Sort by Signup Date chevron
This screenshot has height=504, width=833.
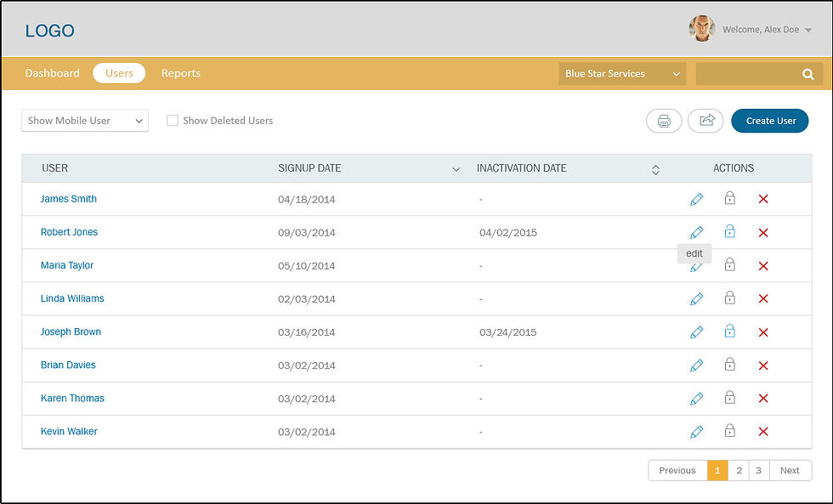pos(456,169)
